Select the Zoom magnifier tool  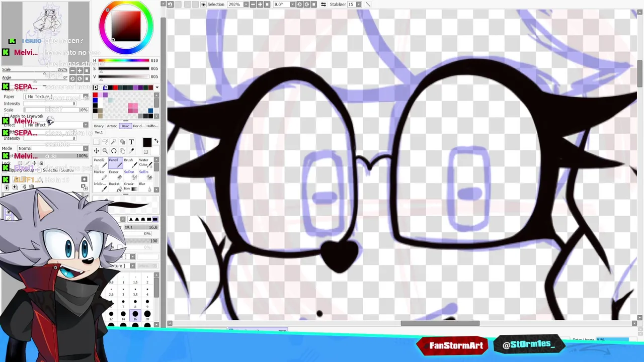[105, 151]
